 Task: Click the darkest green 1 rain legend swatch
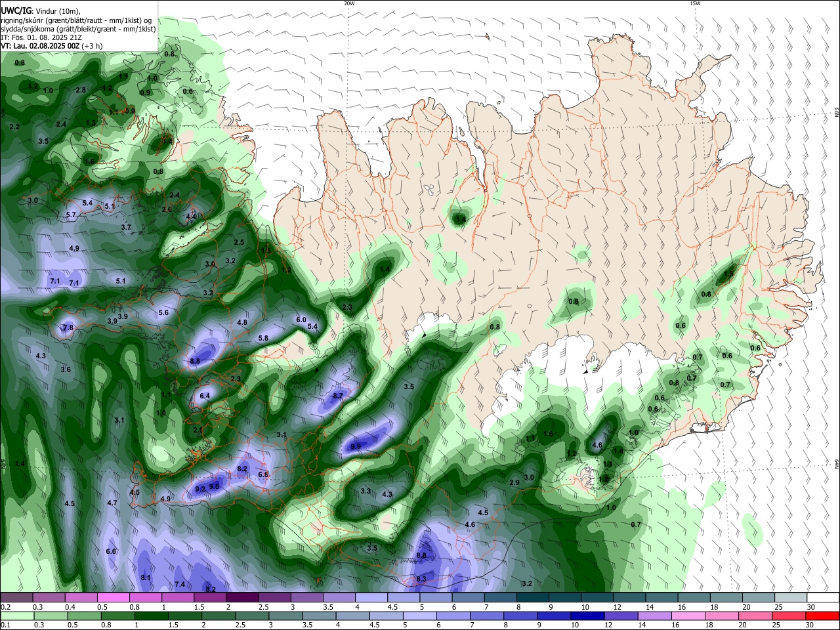[151, 616]
